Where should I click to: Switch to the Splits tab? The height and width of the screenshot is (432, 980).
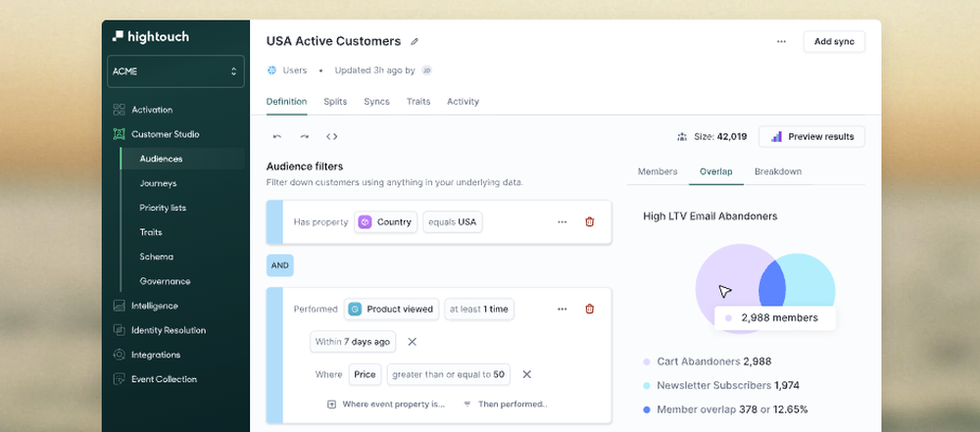coord(335,101)
